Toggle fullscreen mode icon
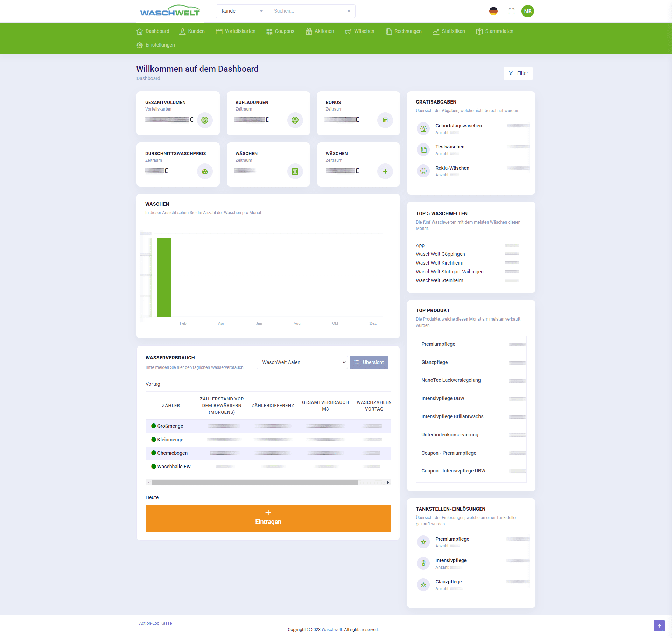 tap(511, 11)
